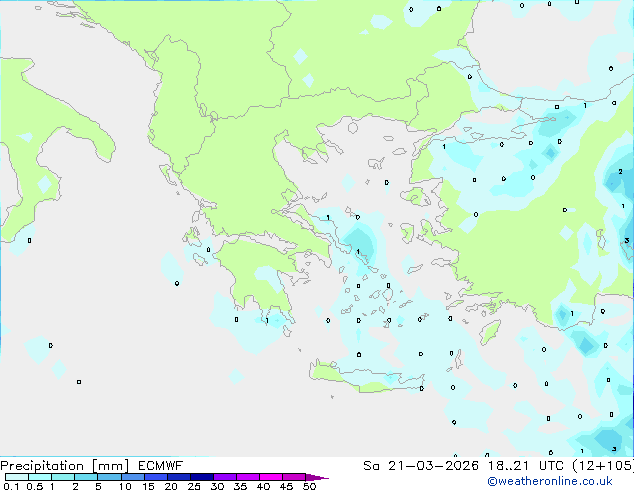
Task: Choose the 20–25 mm dark blue swatch
Action: (178, 477)
